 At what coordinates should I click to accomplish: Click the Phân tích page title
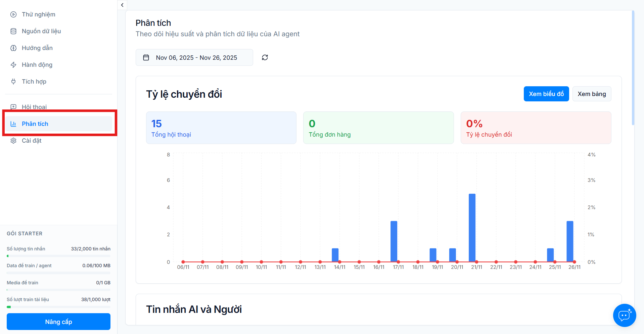coord(153,23)
